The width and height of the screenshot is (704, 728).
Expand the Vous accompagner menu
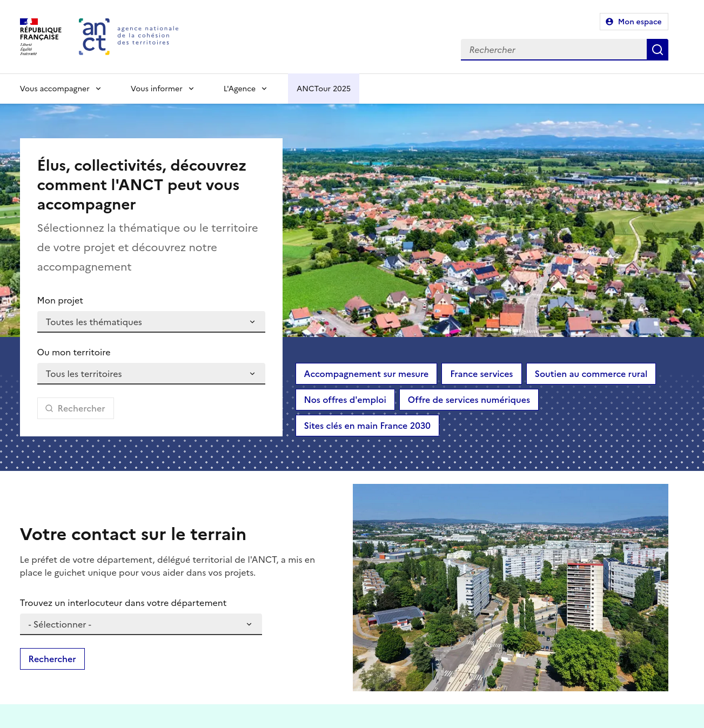pos(61,89)
